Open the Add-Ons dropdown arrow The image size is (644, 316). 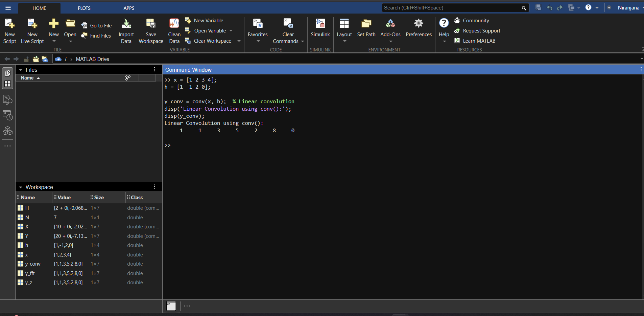click(391, 42)
